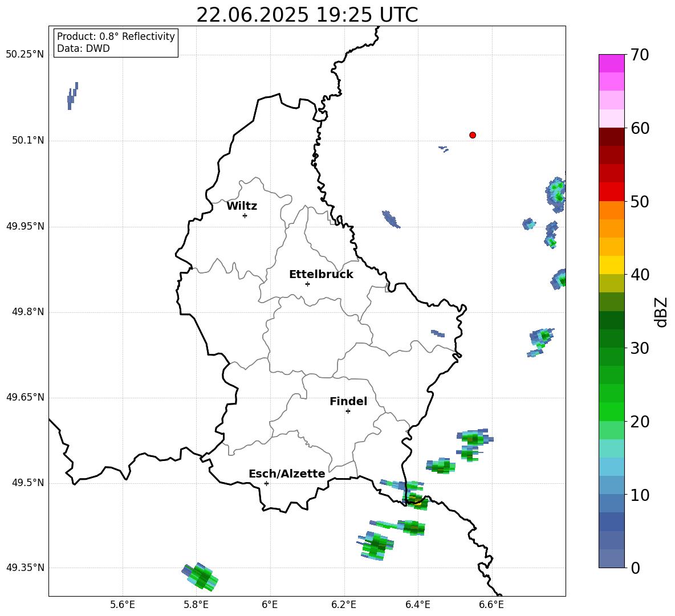Viewport: 675px width, 616px height.
Task: Click the 49.65°N latitude label
Action: 25,397
